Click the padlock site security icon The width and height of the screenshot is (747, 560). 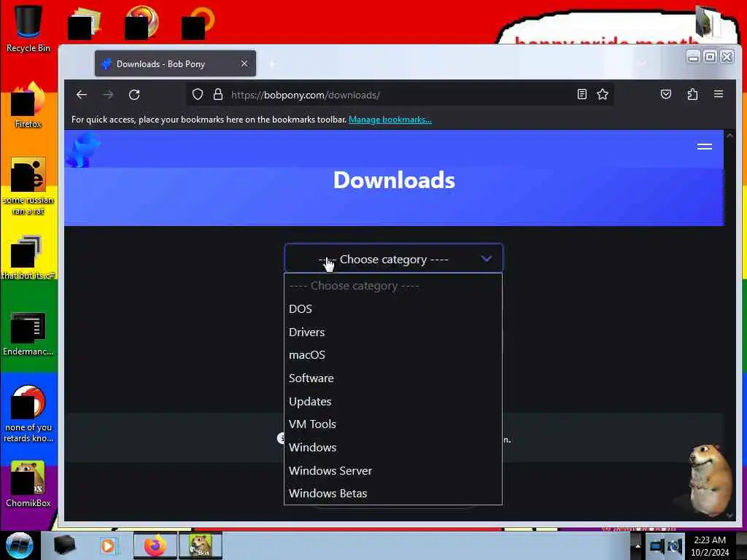217,94
